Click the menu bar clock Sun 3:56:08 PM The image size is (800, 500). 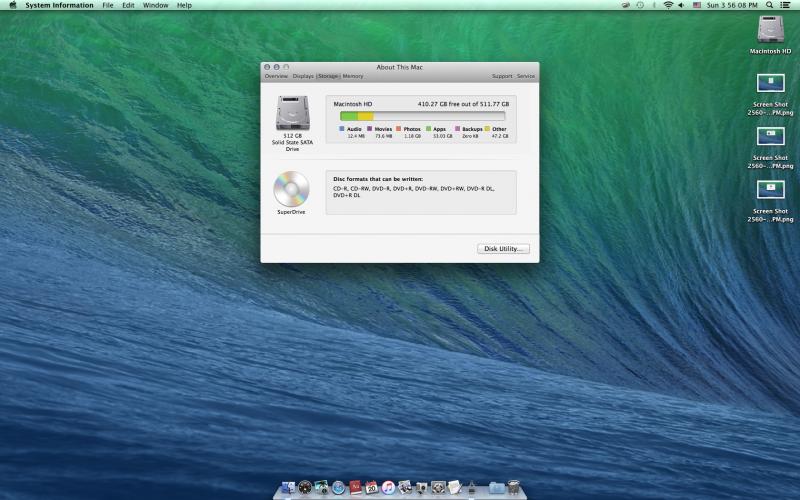[x=732, y=5]
